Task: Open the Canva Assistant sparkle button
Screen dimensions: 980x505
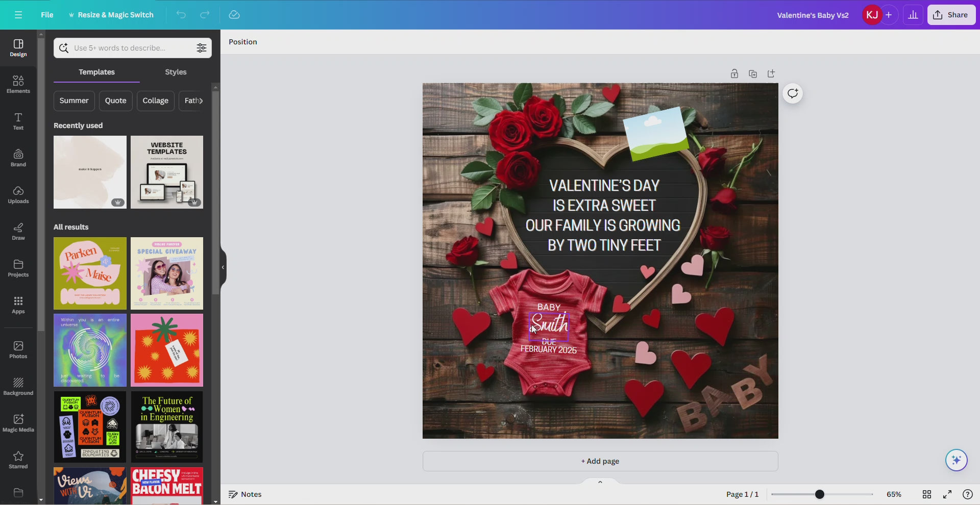Action: [956, 460]
